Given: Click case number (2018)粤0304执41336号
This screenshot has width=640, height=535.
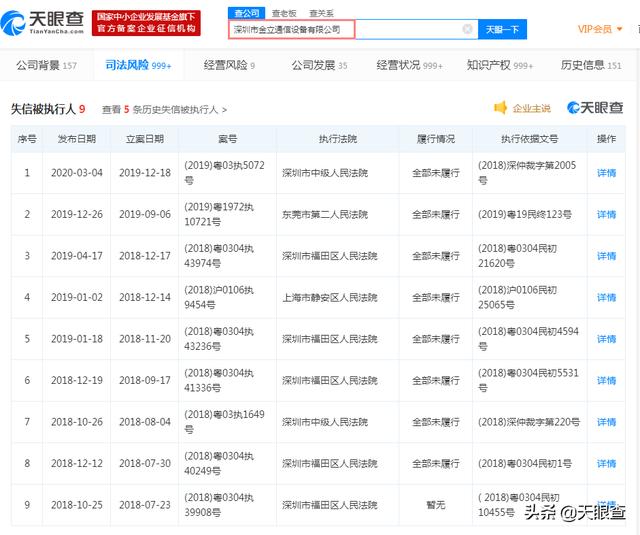Looking at the screenshot, I should (219, 380).
